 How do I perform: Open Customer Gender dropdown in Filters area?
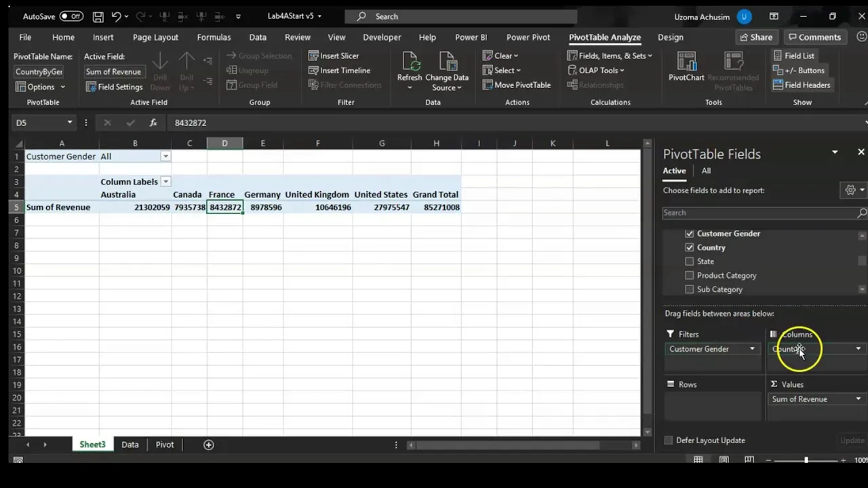pos(752,349)
